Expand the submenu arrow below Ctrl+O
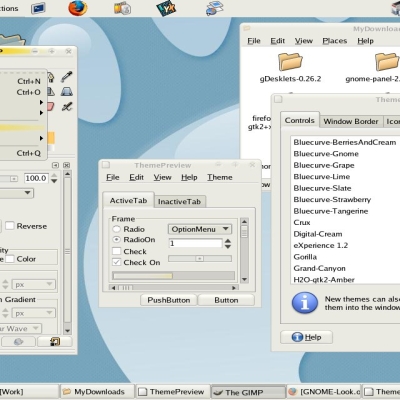 [41, 102]
